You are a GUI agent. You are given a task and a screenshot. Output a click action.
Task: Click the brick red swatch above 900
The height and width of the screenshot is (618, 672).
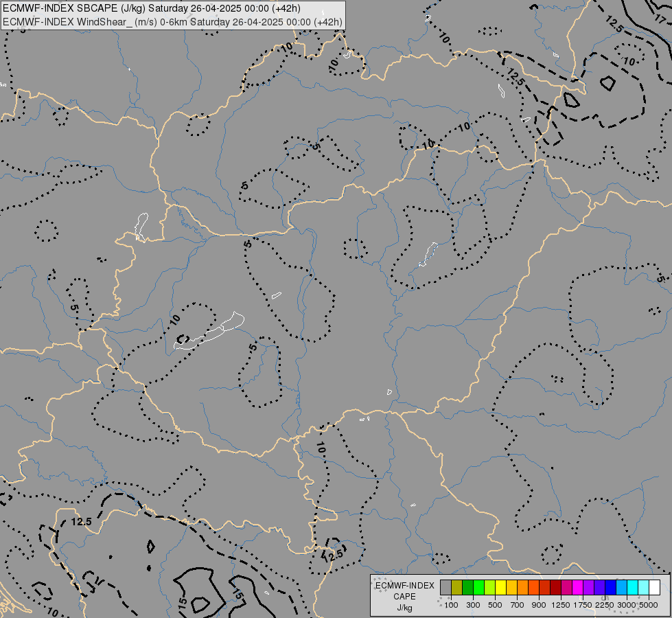544,588
